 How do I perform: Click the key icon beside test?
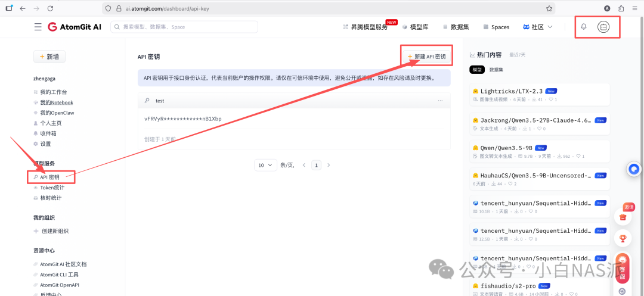click(147, 101)
